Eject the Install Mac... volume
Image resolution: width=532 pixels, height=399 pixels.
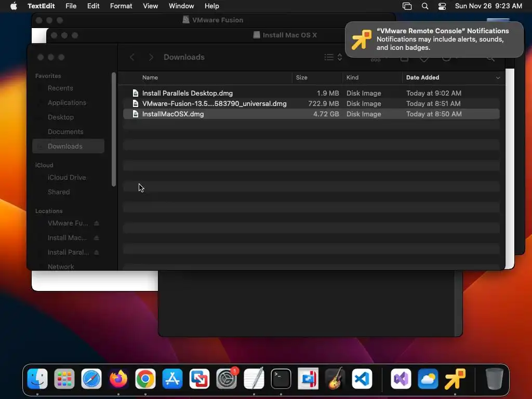click(96, 238)
